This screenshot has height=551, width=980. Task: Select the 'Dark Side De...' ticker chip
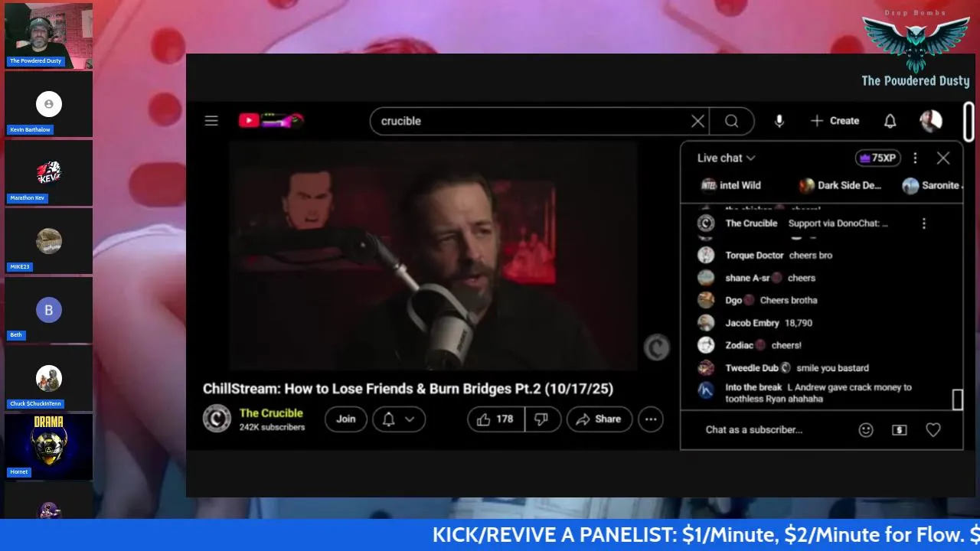[840, 185]
